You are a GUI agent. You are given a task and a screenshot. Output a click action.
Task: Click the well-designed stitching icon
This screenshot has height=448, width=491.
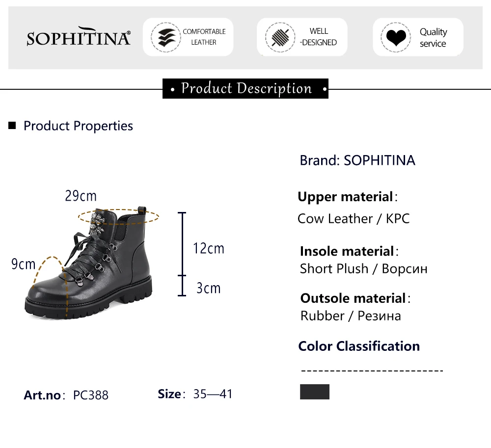280,37
